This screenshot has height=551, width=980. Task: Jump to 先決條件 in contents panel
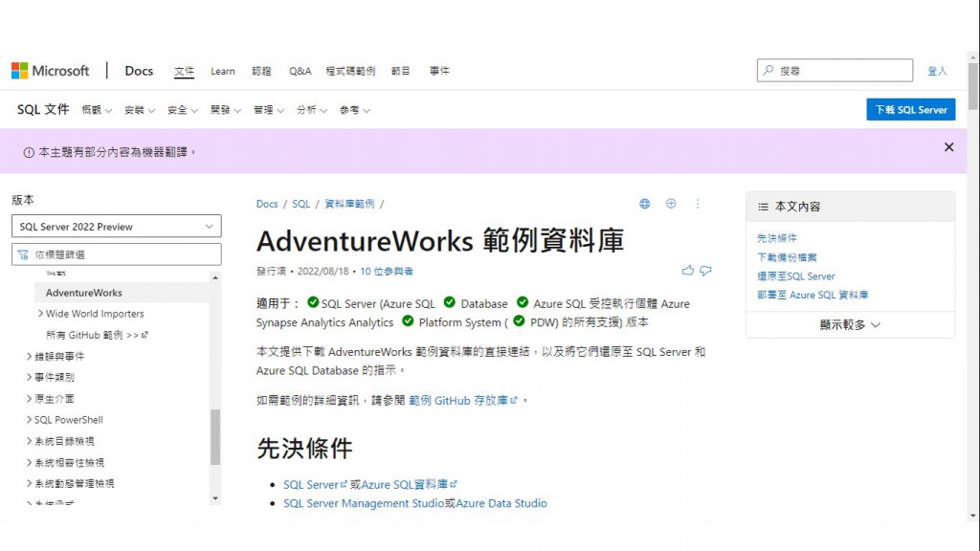click(777, 238)
